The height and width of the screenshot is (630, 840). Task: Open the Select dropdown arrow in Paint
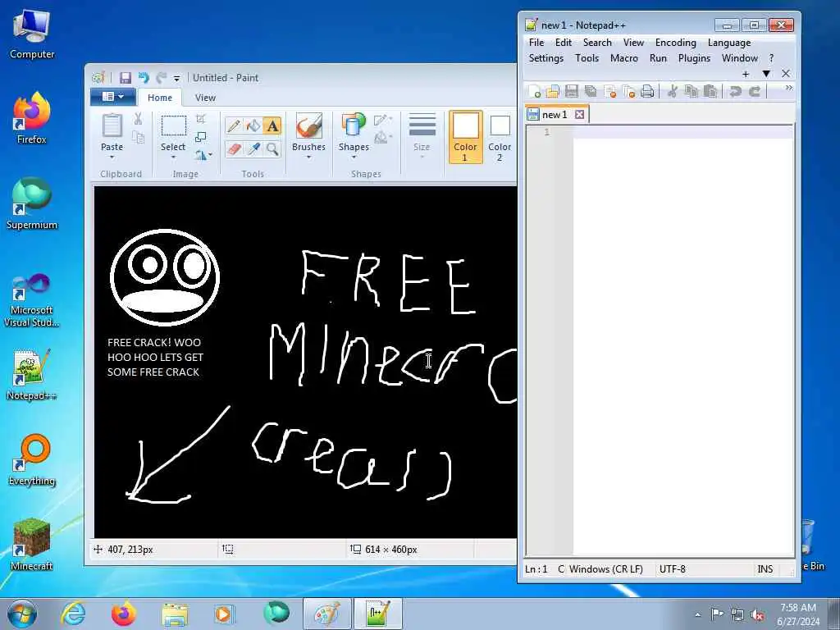pos(173,157)
